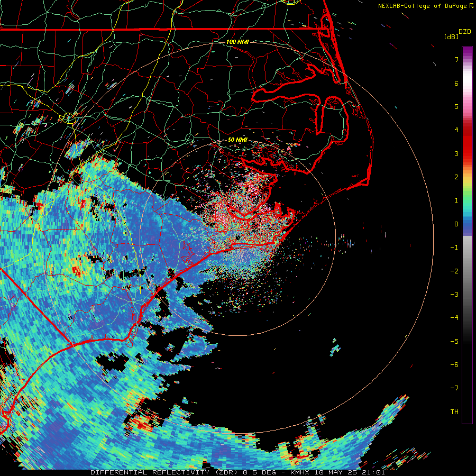The image size is (476, 476).
Task: Click the -2 value on the color scale
Action: 454,271
